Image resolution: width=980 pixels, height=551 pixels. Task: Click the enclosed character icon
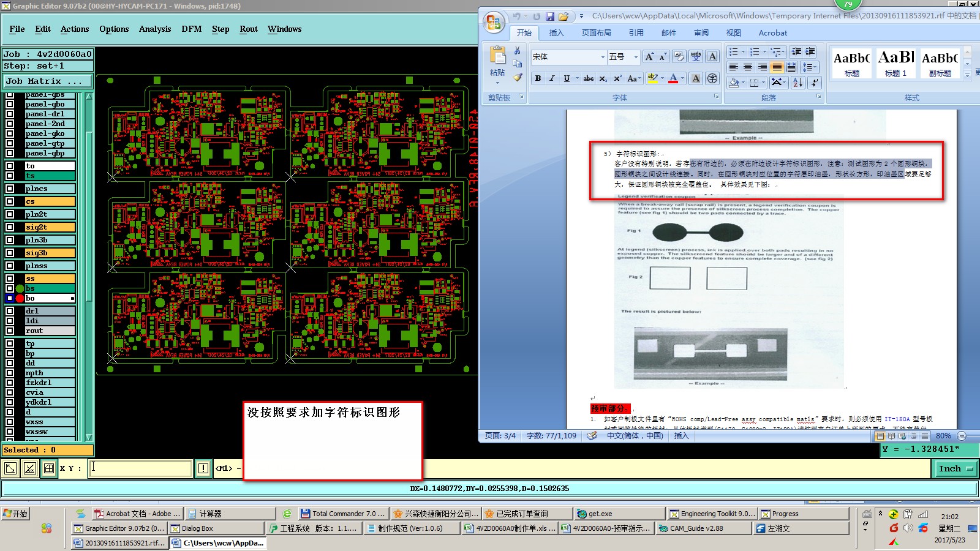pyautogui.click(x=712, y=78)
